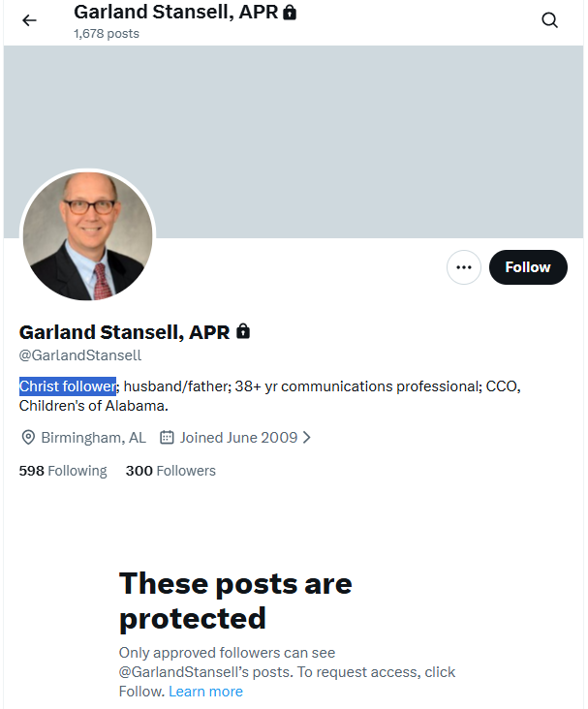Click the highlighted "Christ follower" text

[x=67, y=386]
